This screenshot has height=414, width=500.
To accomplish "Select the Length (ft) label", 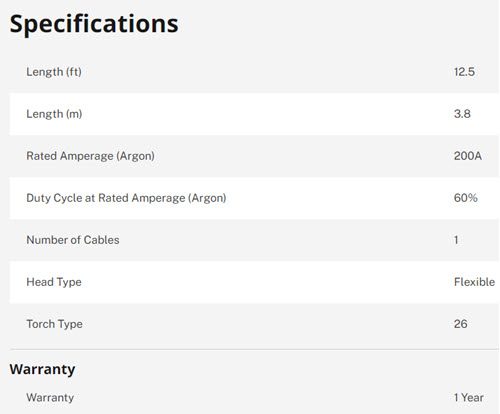I will pos(54,72).
